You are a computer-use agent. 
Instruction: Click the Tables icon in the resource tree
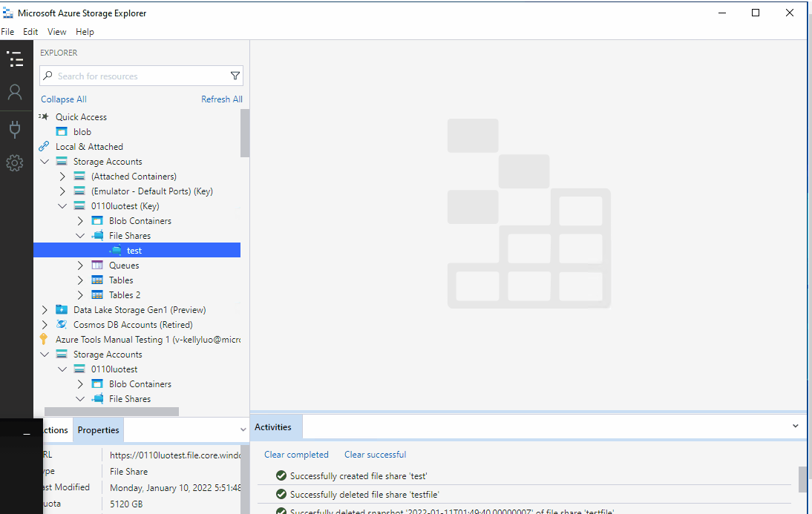point(98,280)
